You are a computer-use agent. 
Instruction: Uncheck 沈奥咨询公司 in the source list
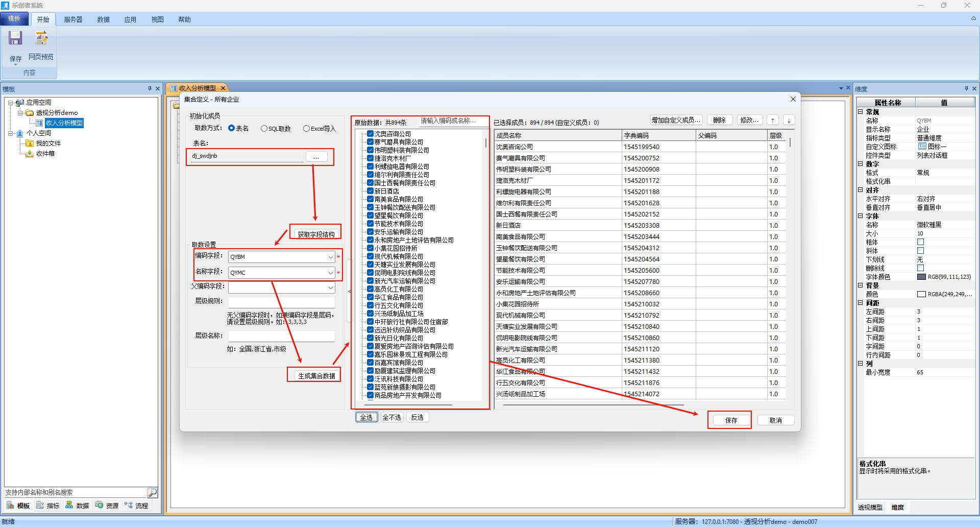point(371,134)
